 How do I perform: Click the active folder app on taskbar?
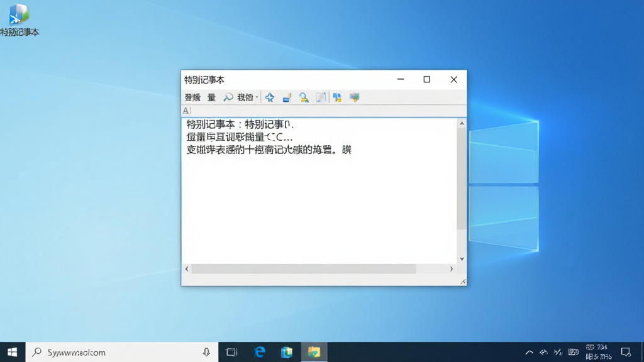pyautogui.click(x=314, y=352)
